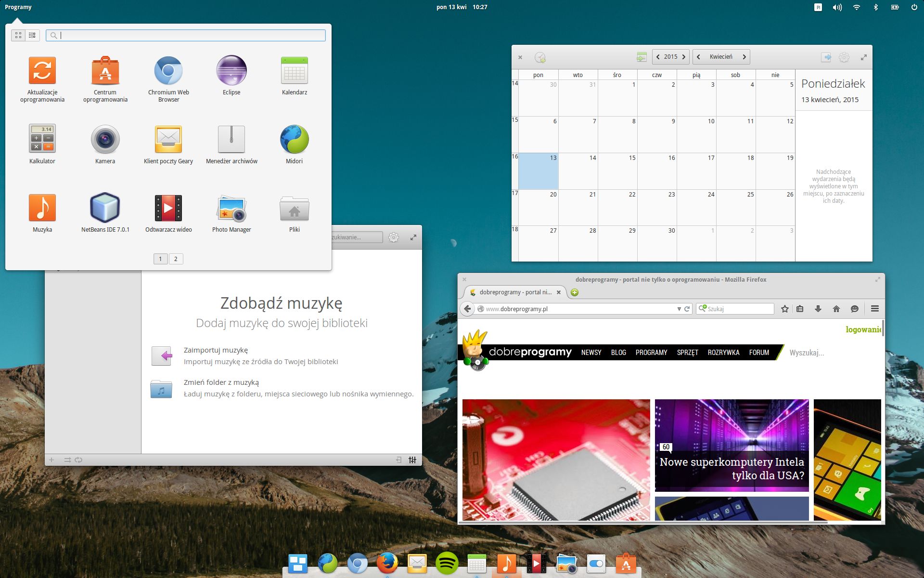
Task: Go to previous year in calendar
Action: (658, 57)
